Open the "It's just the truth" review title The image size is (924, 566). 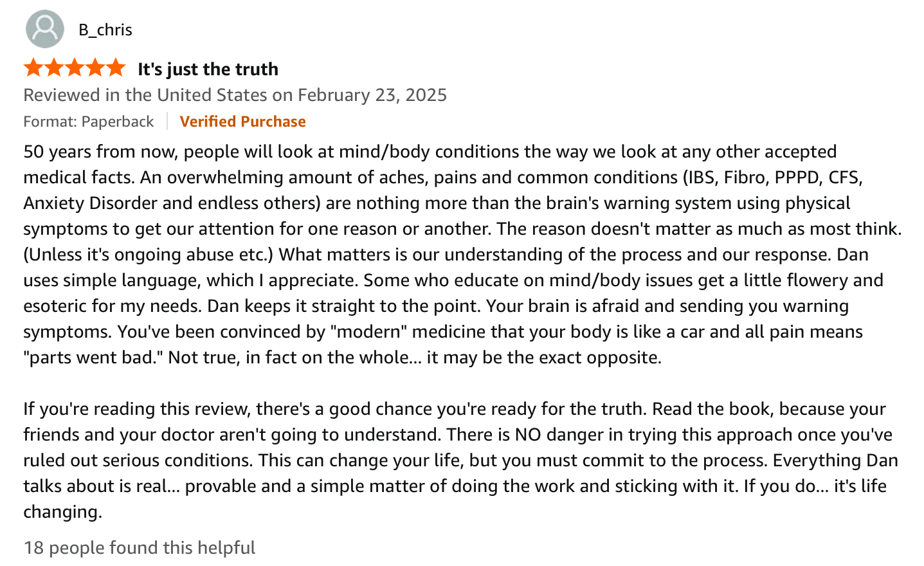[208, 69]
